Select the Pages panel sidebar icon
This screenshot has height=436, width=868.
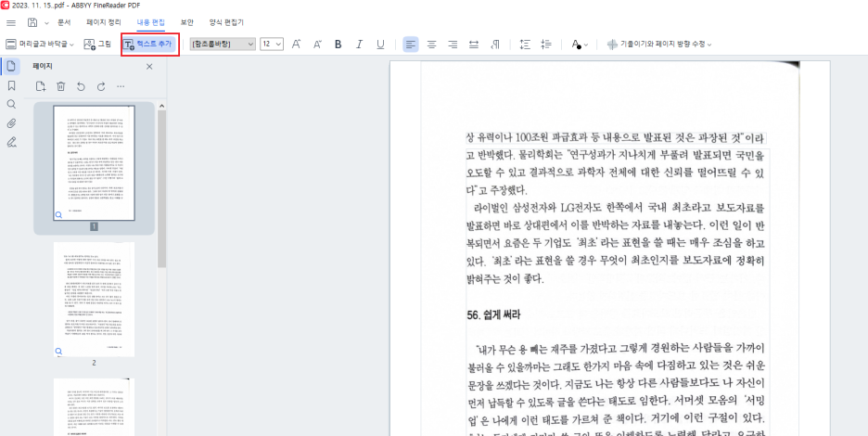(10, 67)
